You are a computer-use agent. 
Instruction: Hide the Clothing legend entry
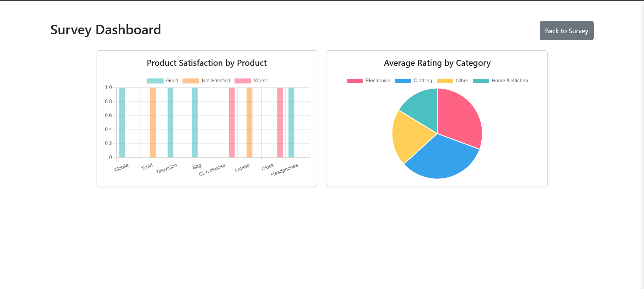(413, 81)
